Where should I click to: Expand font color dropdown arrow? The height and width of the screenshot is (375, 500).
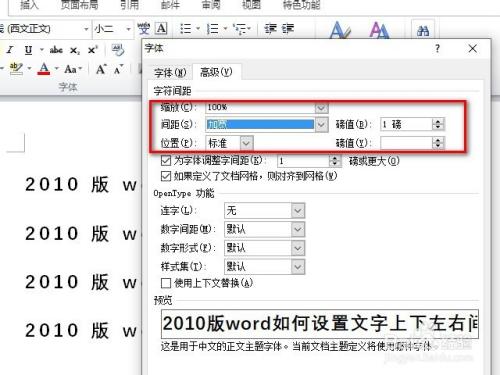[56, 69]
